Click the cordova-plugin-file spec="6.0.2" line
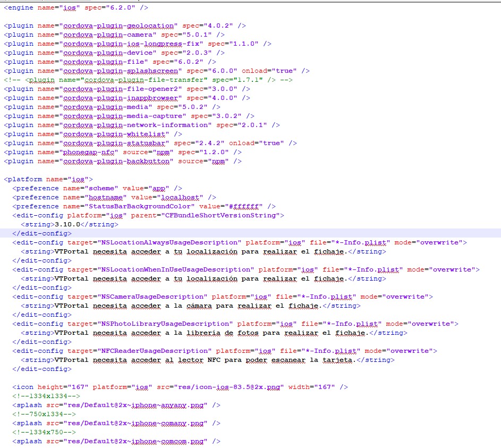 110,62
